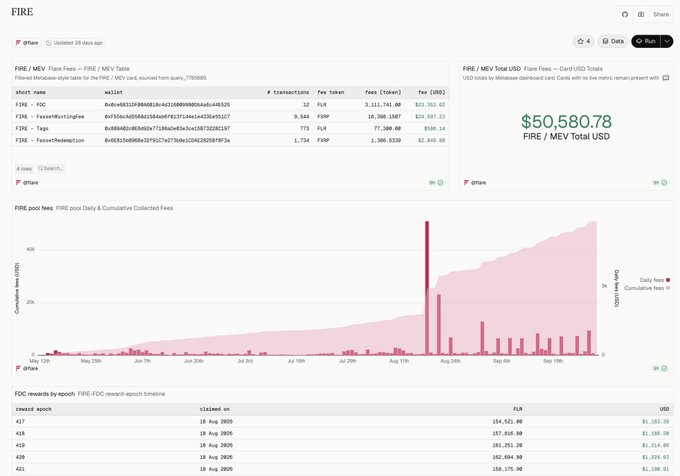This screenshot has width=680, height=476.
Task: Click the 'FIRE / MEV Total USD' card title
Action: [491, 69]
